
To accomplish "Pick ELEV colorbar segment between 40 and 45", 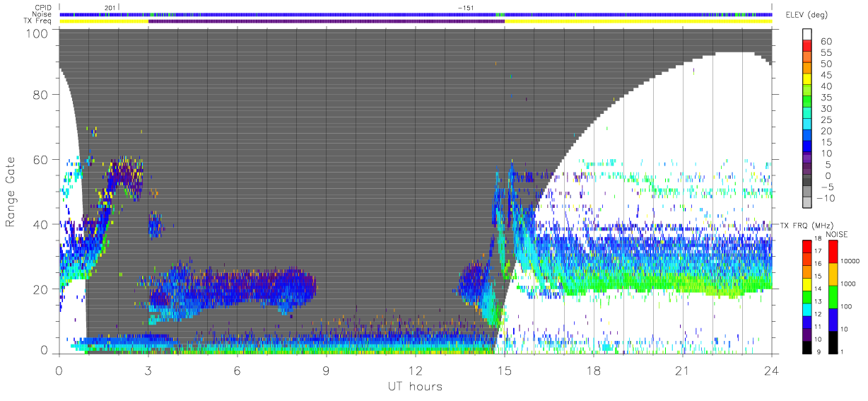I will coord(807,80).
